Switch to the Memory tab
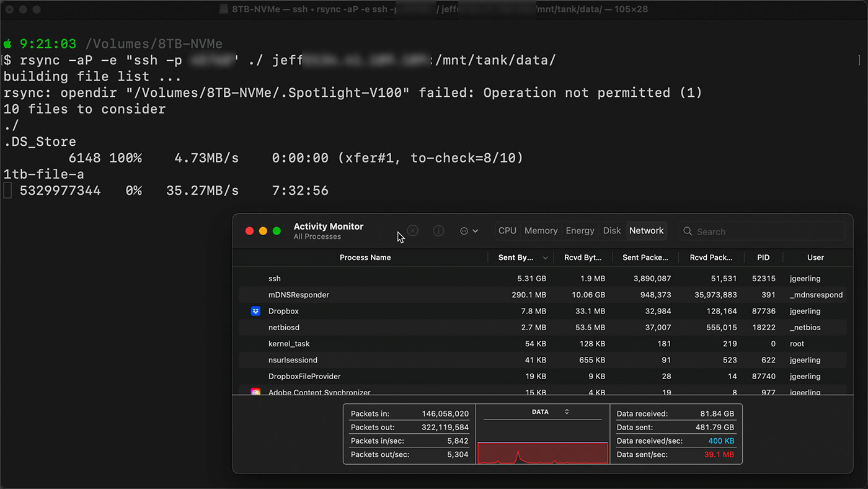This screenshot has width=868, height=489. click(x=541, y=230)
